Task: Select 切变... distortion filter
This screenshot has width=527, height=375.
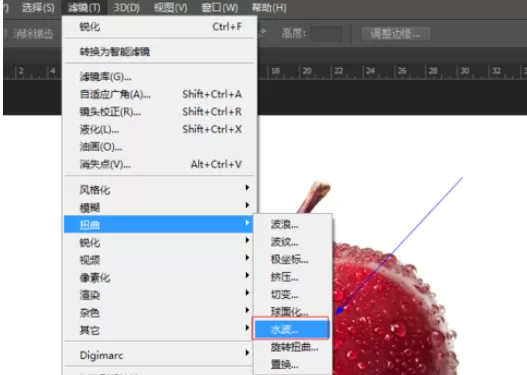Action: click(292, 294)
